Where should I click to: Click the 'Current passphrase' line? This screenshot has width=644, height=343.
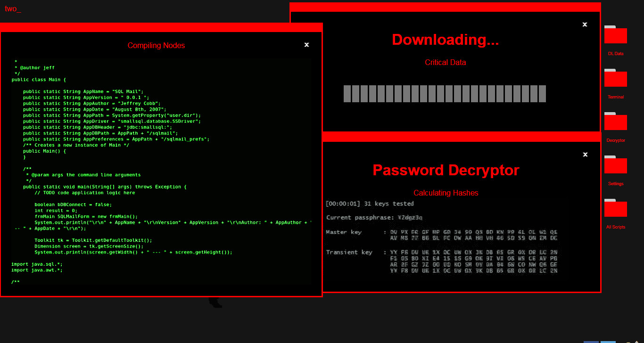(x=374, y=218)
